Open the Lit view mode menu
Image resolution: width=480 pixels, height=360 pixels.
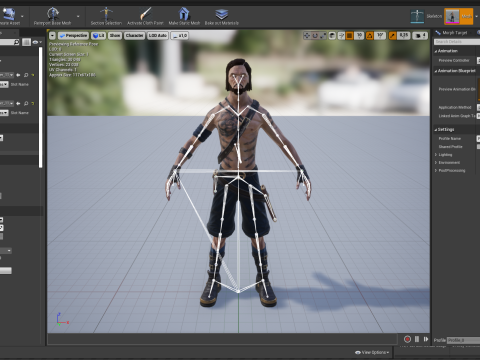click(98, 35)
